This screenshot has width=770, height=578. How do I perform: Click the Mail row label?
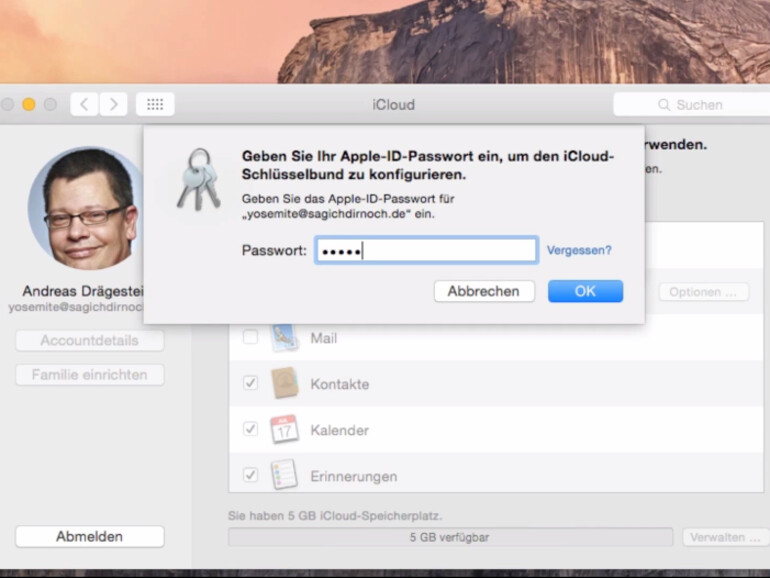[324, 338]
